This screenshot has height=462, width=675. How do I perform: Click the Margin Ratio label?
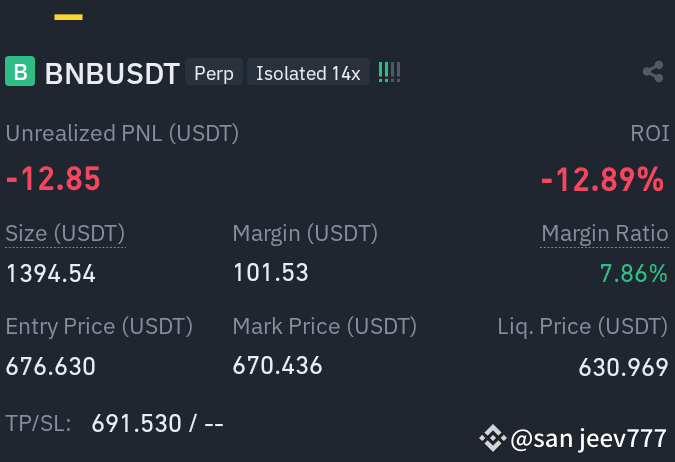tap(604, 234)
